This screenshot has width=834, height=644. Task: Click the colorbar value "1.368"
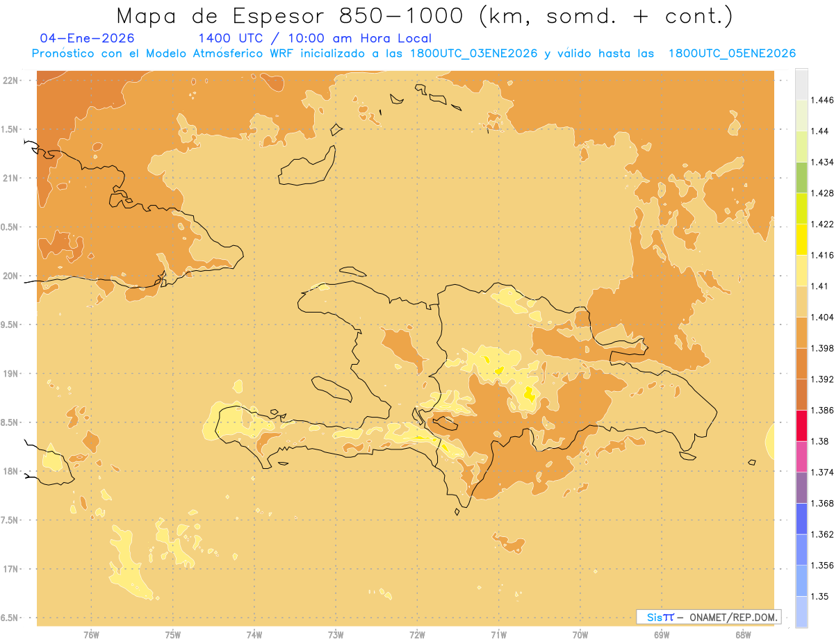pos(821,503)
